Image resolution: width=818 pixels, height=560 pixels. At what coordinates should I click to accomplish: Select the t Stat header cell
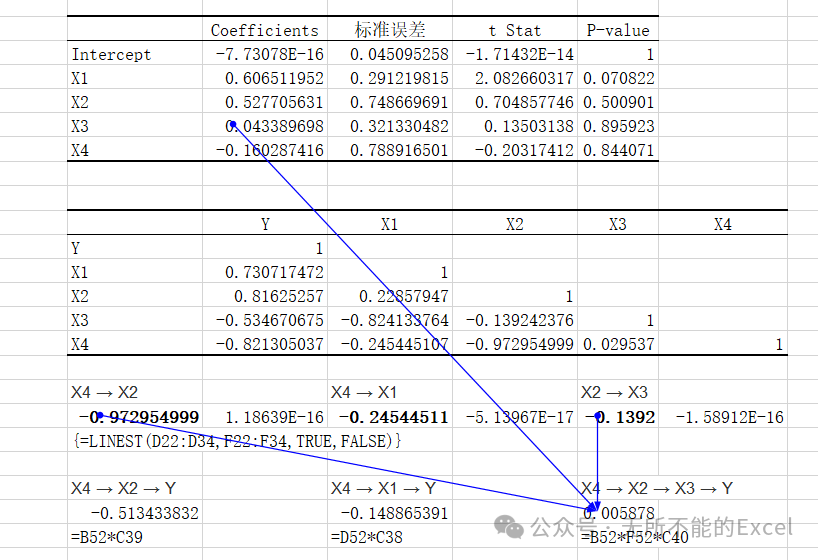click(514, 30)
